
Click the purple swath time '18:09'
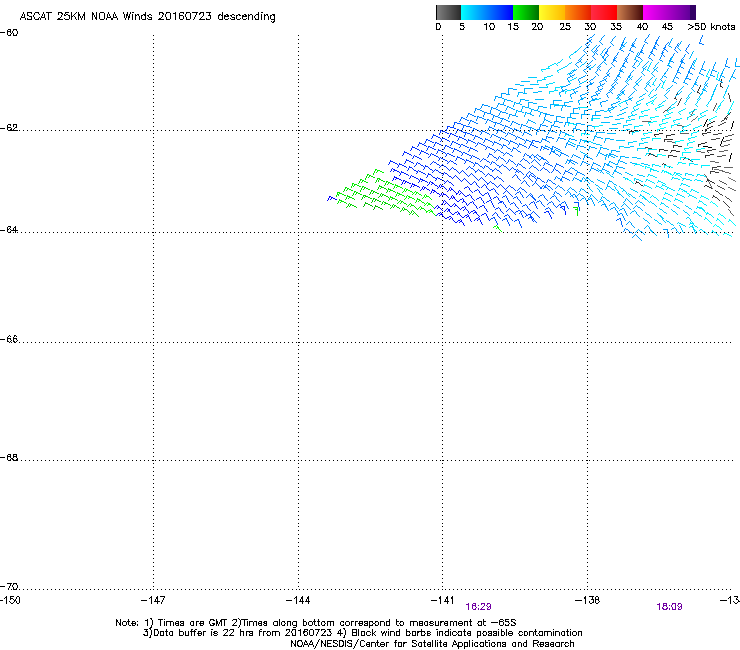670,607
